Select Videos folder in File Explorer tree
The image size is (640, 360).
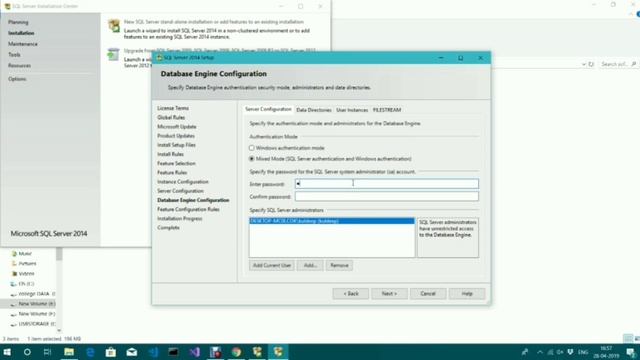click(x=26, y=273)
